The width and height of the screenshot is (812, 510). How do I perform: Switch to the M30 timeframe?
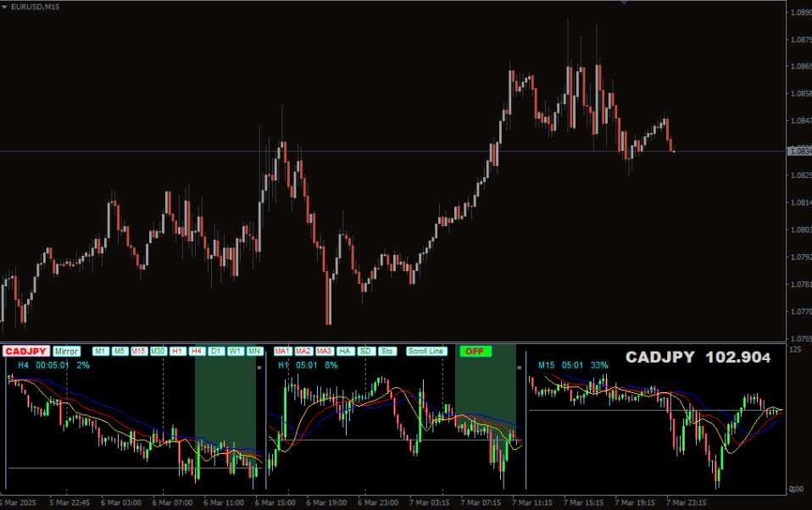159,351
